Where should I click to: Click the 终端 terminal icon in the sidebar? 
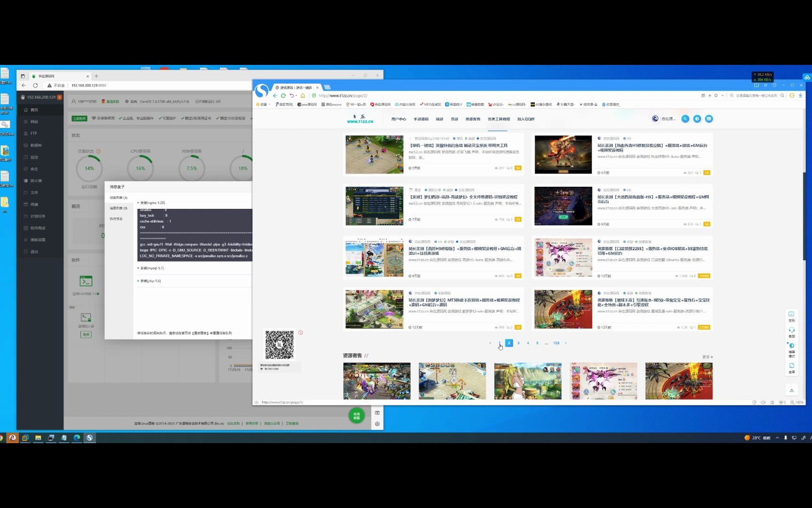coord(26,205)
